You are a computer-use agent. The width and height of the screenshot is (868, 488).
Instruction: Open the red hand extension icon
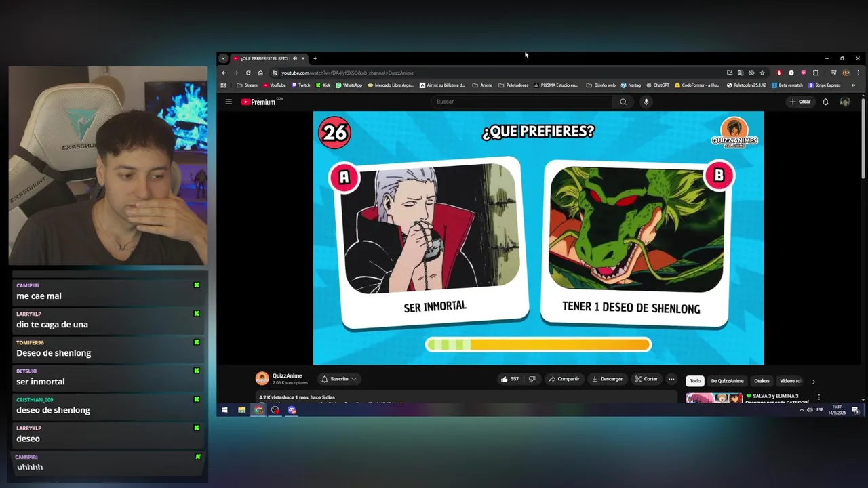tap(779, 73)
